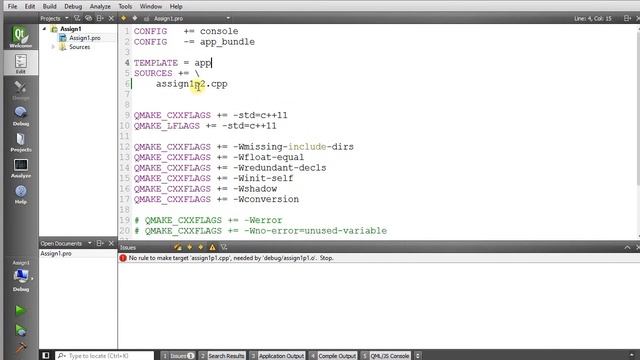Go forward in editor history
The image size is (640, 360).
[x=135, y=18]
